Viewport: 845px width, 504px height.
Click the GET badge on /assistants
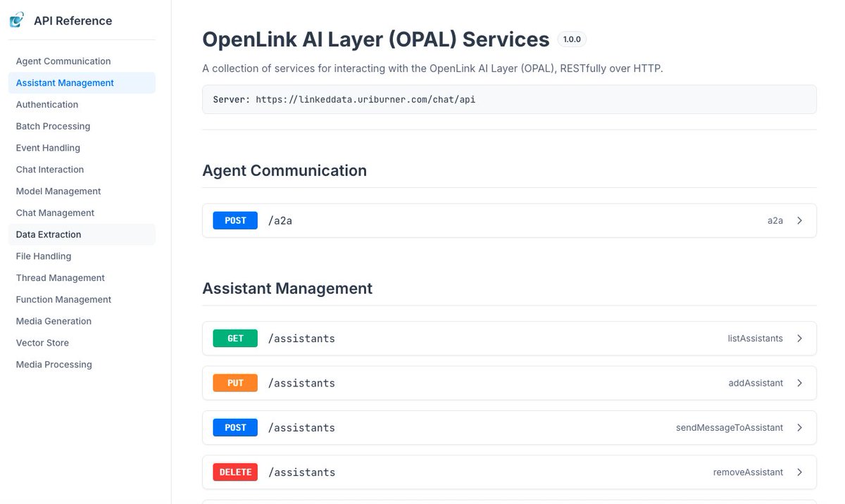point(234,338)
